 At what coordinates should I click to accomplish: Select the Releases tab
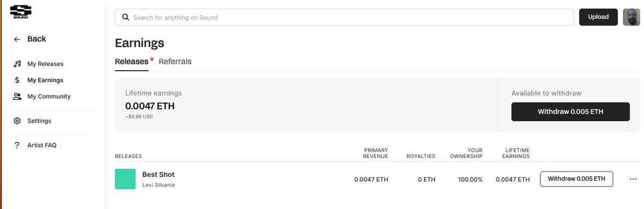tap(131, 62)
